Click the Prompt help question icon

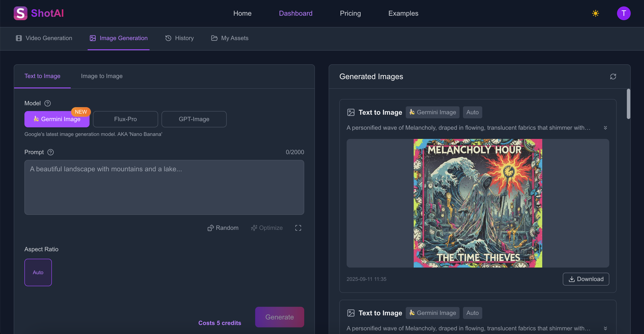pyautogui.click(x=51, y=152)
